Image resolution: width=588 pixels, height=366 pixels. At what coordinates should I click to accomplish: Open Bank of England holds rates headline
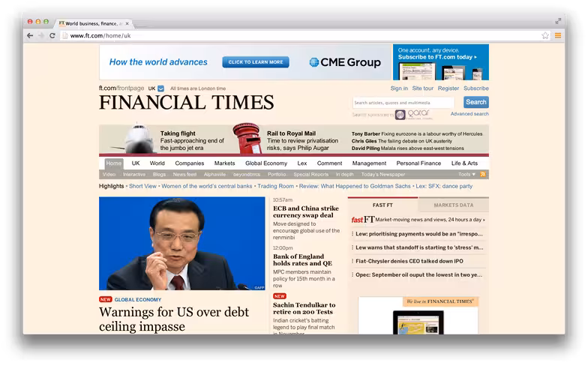pyautogui.click(x=302, y=259)
